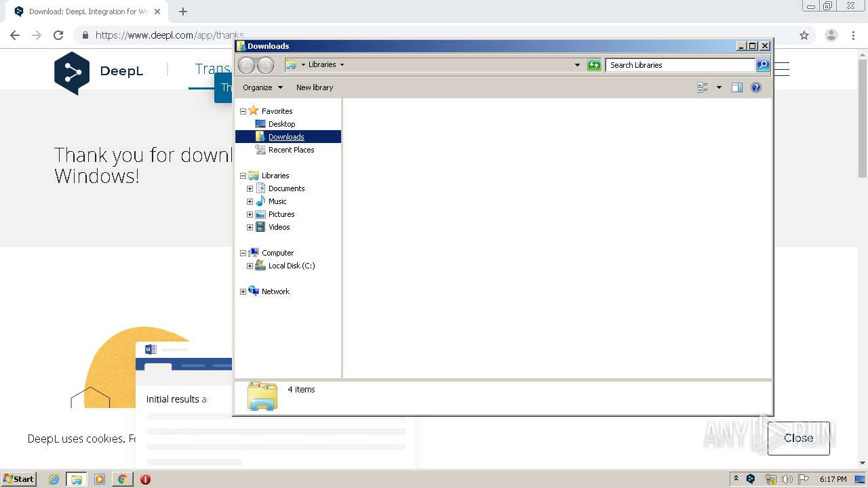
Task: Show hidden tray icons arrow
Action: coord(736,479)
